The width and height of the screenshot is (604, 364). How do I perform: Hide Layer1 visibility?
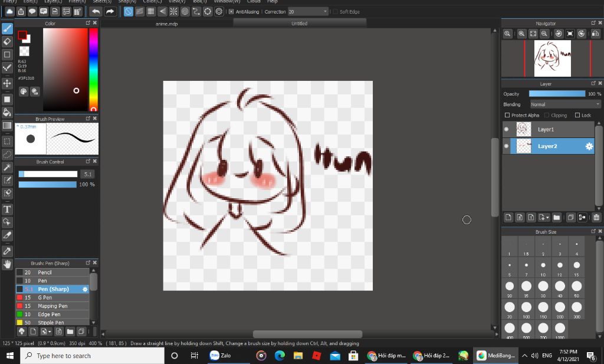coord(506,129)
